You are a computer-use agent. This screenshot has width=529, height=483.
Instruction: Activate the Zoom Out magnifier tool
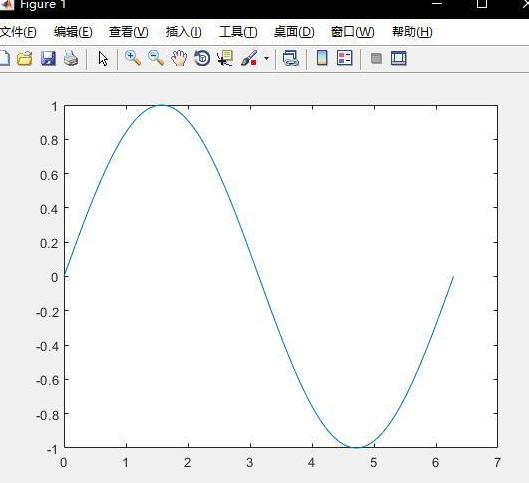click(156, 58)
